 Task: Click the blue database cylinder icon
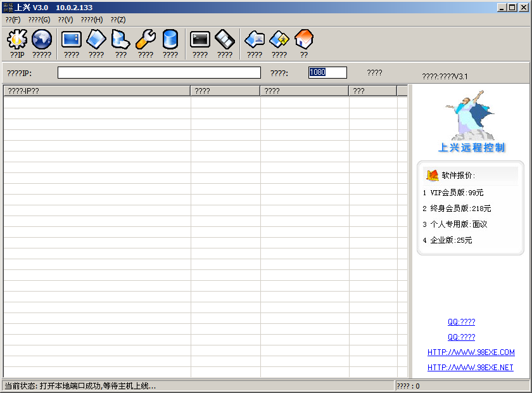point(170,40)
